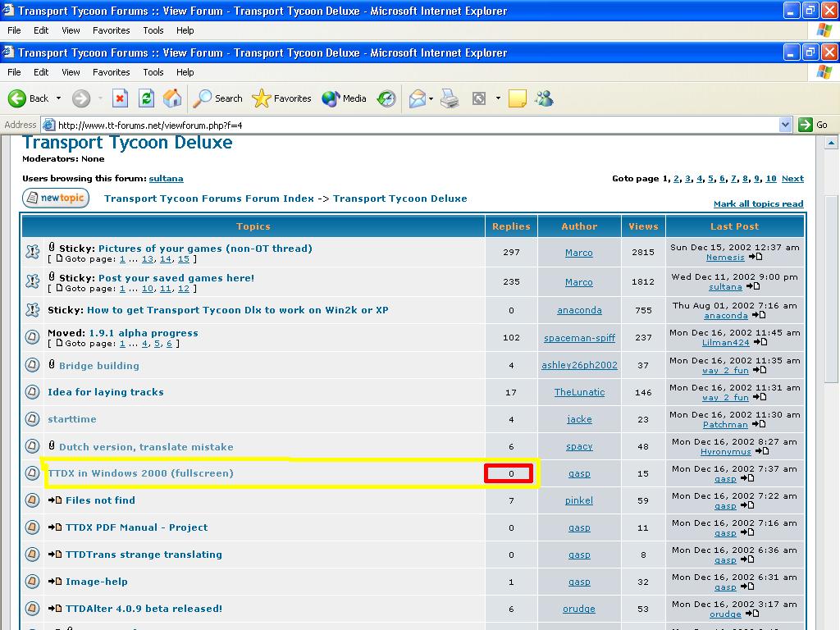The image size is (840, 630).
Task: Open the File menu in back window
Action: point(15,30)
